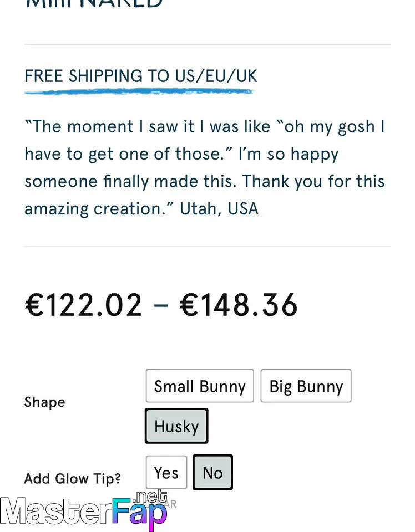This screenshot has height=532, width=415.
Task: Select the Small Bunny shape option
Action: 200,386
